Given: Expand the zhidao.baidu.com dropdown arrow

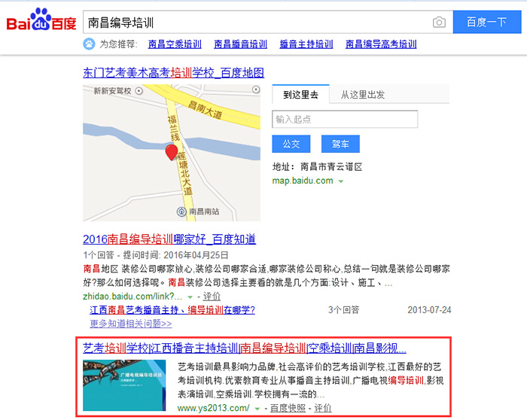Looking at the screenshot, I should click(190, 297).
